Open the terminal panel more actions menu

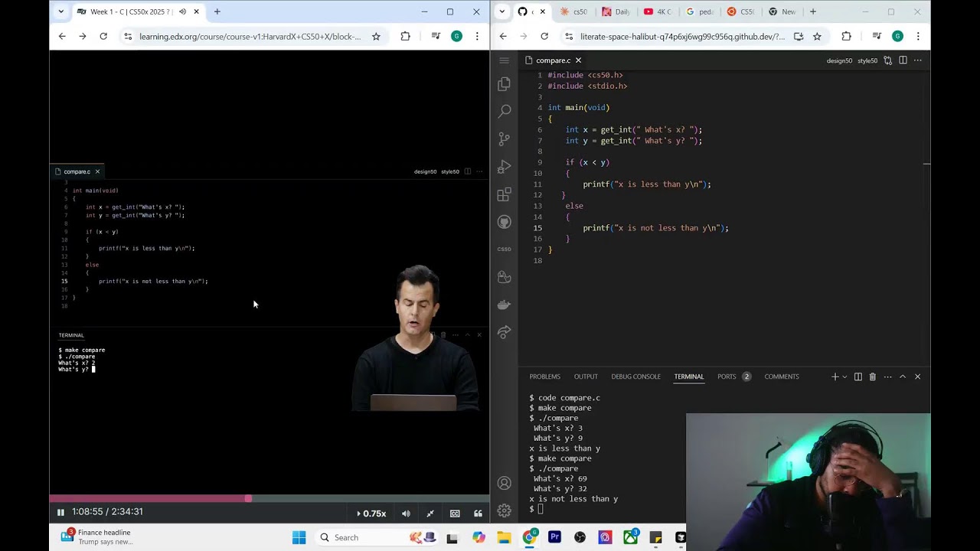tap(887, 377)
